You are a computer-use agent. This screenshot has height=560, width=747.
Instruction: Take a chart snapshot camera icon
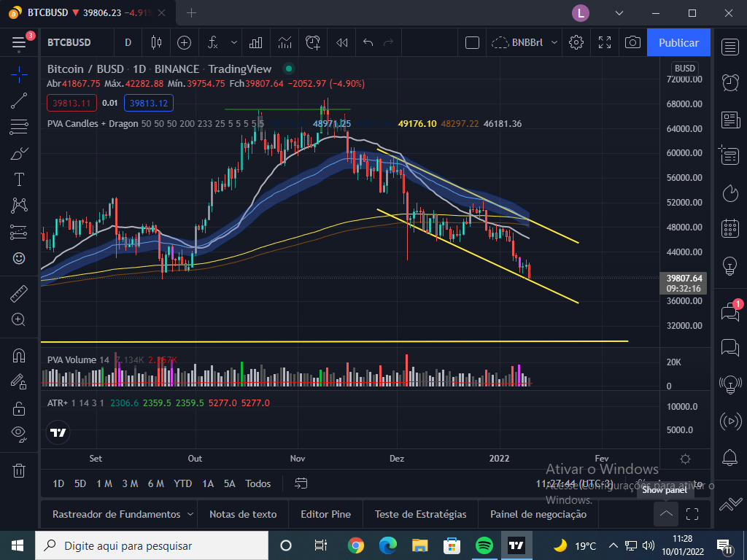pyautogui.click(x=632, y=42)
